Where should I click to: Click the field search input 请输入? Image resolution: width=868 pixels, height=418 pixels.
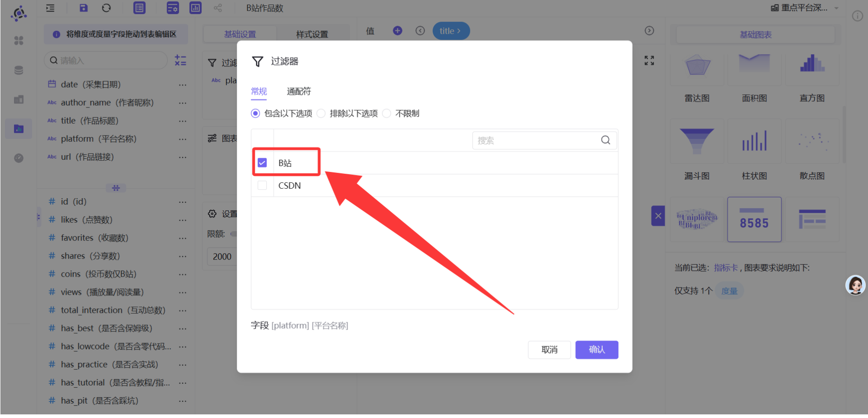[x=106, y=60]
